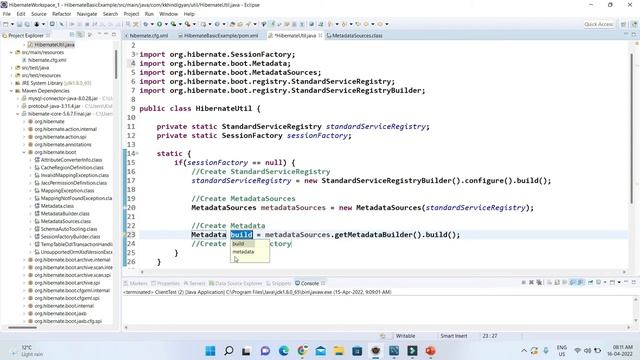Click Project Explorer horizontal scrollbar
This screenshot has width=640, height=360.
coord(22,327)
